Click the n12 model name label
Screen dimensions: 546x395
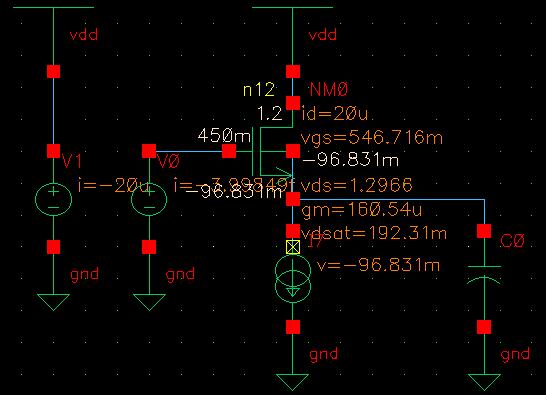[x=259, y=90]
